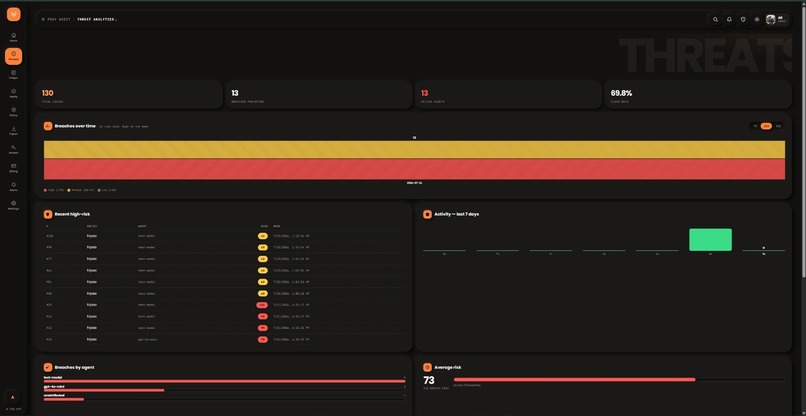Click the test-model bar in Breaches by agent

point(224,381)
